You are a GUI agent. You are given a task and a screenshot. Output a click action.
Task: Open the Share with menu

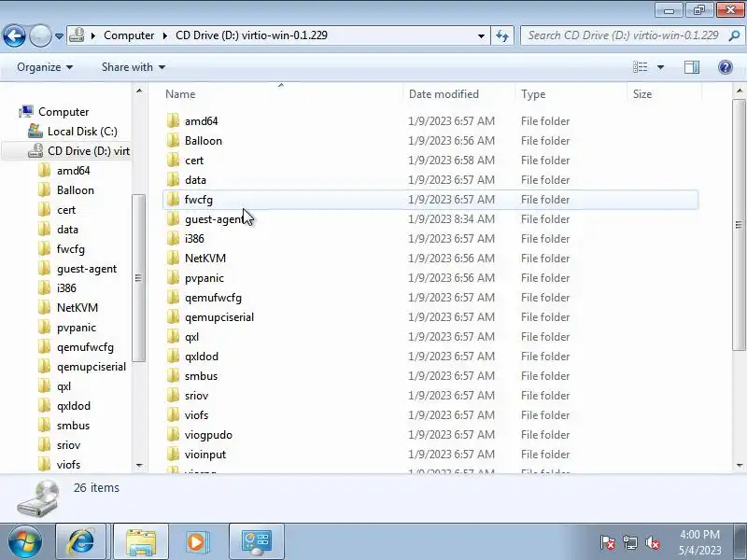(134, 67)
